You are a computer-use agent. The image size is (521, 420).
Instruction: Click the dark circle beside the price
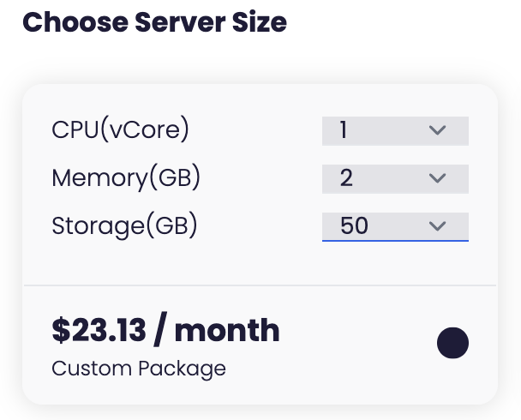click(452, 344)
